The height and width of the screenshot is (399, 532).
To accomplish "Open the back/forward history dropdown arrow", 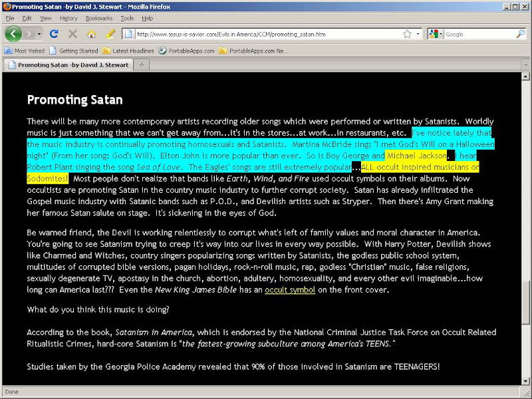I will coord(39,34).
